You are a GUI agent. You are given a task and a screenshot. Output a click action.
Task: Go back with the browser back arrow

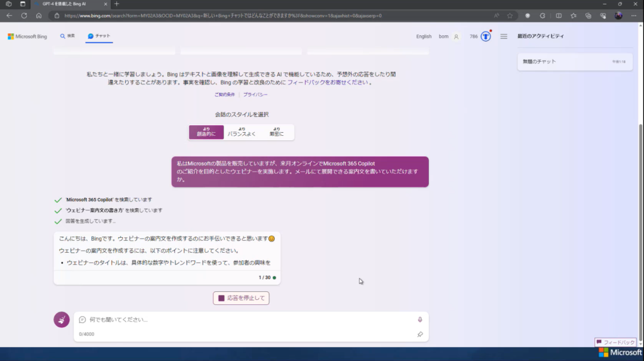(x=9, y=16)
